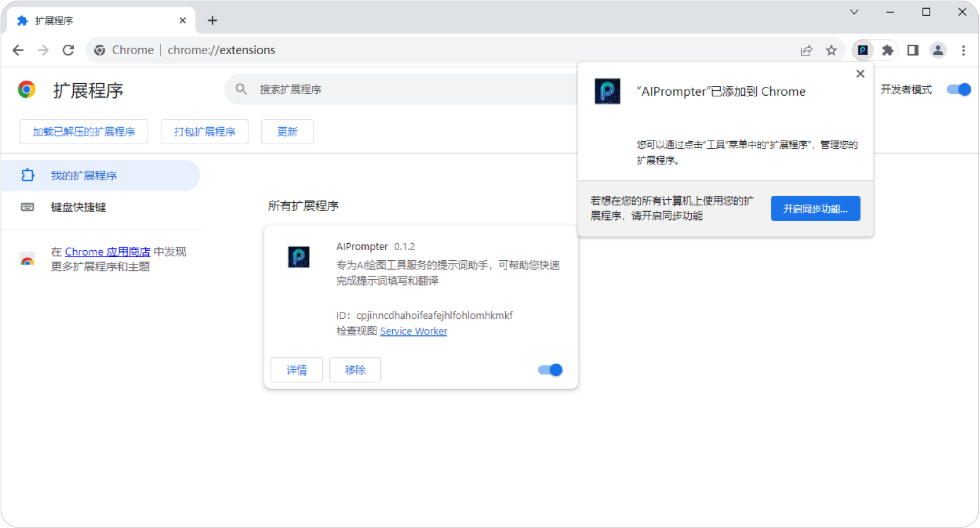Close the 扩展程序 tab
Screen dimensions: 980x528
(182, 21)
